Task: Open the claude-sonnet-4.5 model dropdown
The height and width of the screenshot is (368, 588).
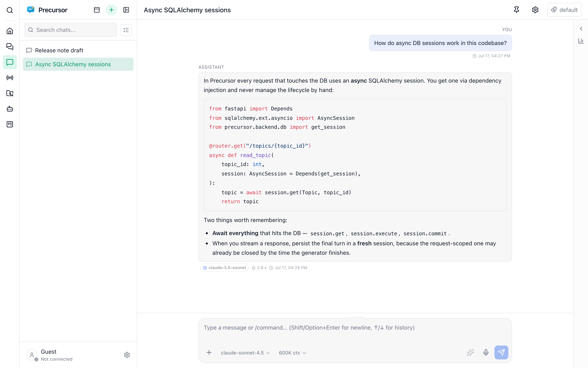Action: tap(245, 353)
